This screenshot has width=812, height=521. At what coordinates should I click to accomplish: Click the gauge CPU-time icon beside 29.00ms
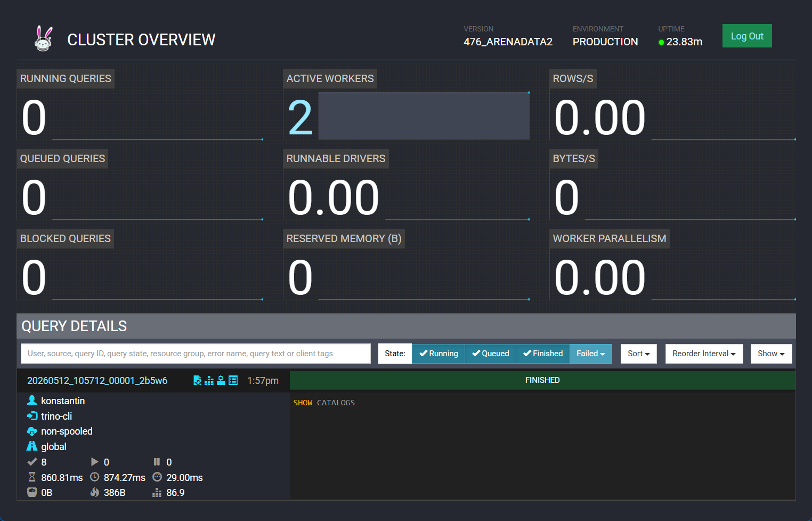157,477
